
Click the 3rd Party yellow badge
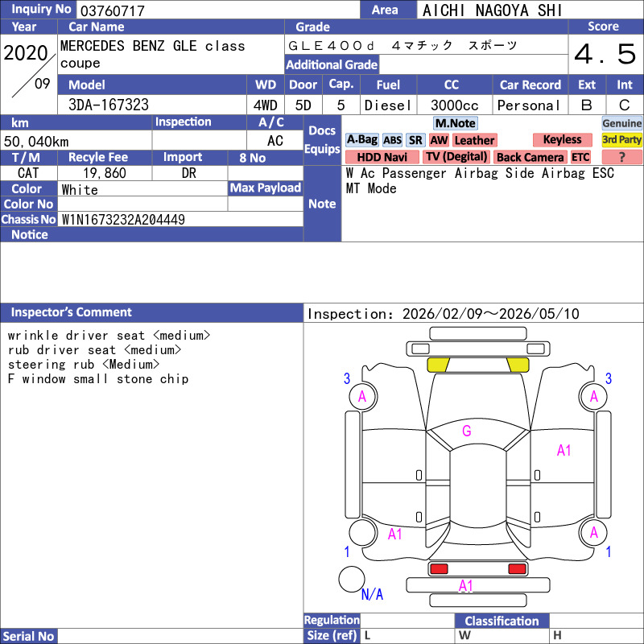(622, 140)
